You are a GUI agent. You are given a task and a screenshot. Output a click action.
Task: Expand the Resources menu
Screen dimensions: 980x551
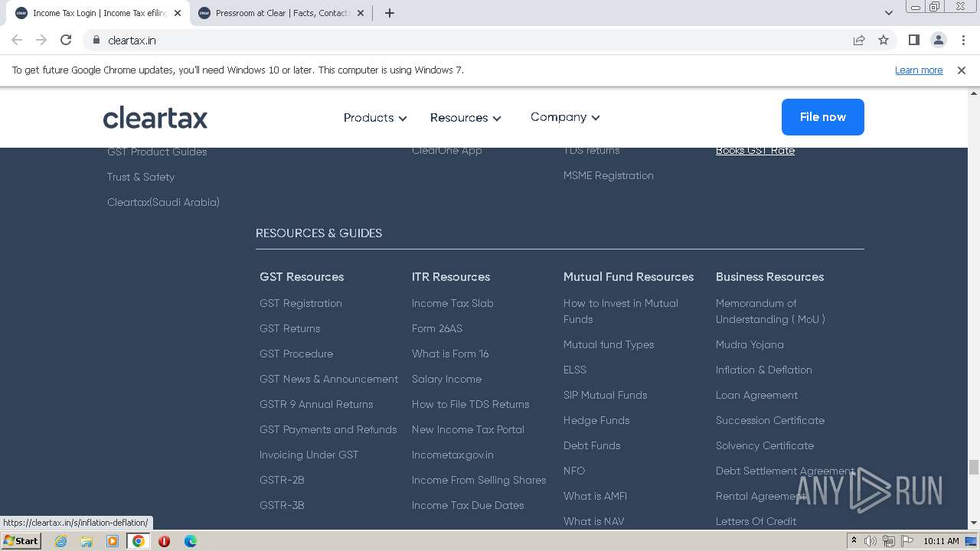click(465, 118)
